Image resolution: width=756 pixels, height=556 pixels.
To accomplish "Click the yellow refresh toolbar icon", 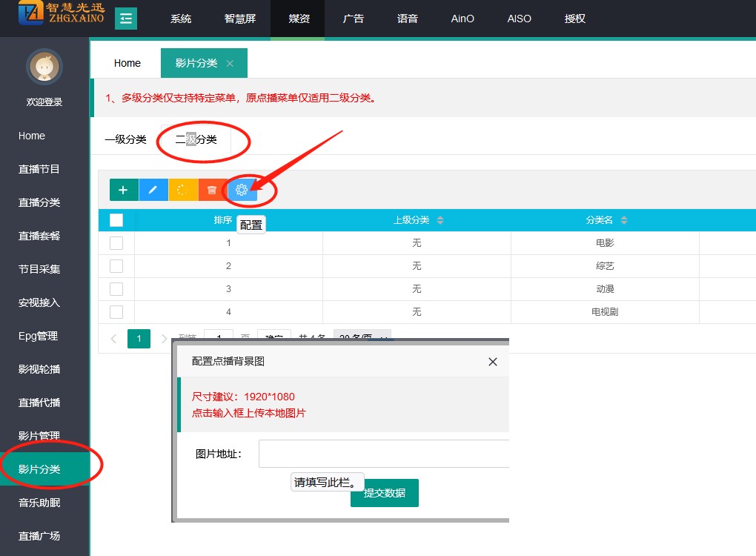I will (x=183, y=190).
